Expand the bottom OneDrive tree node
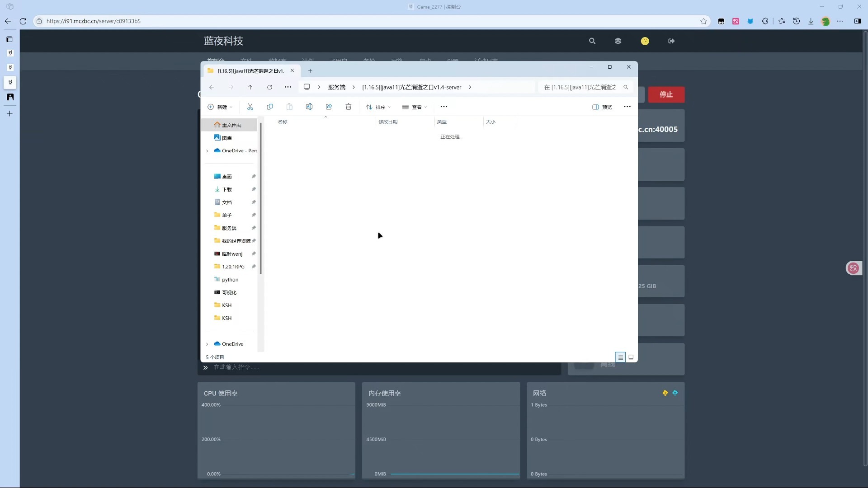The image size is (868, 488). (207, 344)
